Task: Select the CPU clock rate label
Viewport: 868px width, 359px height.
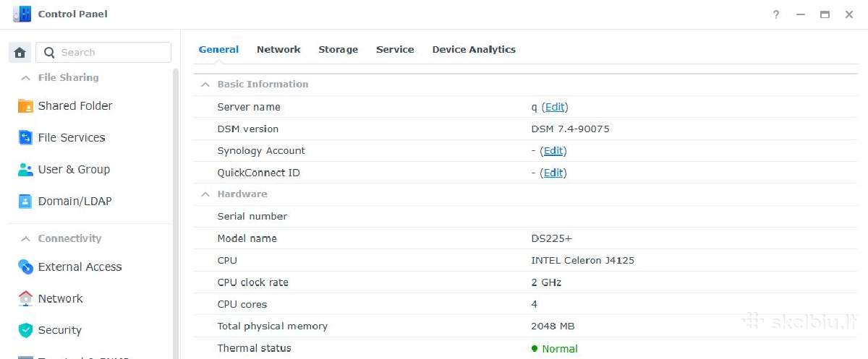Action: coord(252,282)
